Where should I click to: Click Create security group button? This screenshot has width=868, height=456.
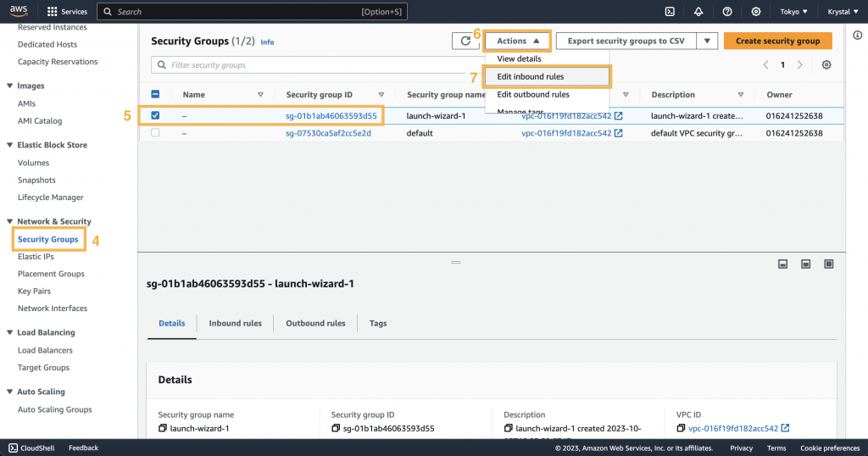coord(778,41)
